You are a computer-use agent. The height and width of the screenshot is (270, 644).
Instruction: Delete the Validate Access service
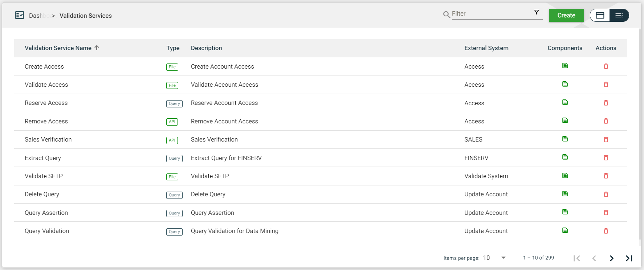click(606, 85)
